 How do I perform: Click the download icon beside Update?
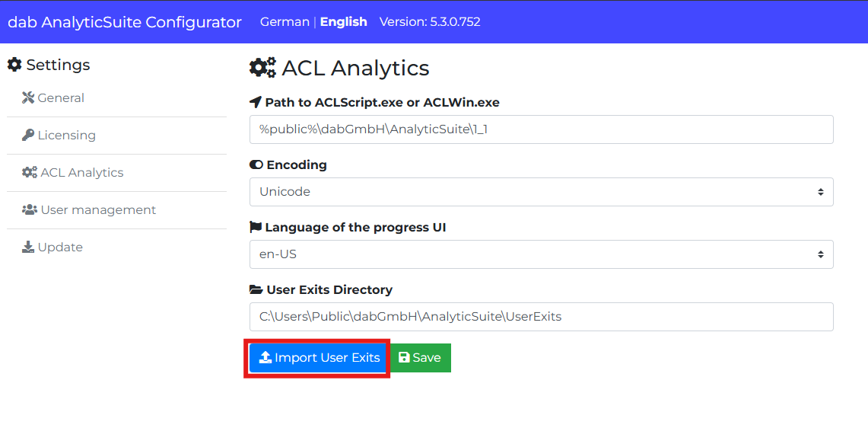click(28, 247)
